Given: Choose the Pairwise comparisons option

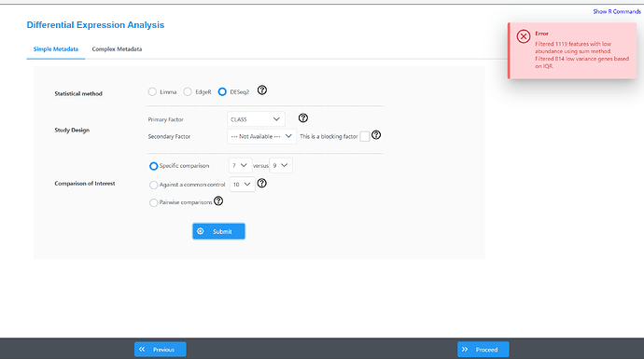Looking at the screenshot, I should pos(154,202).
